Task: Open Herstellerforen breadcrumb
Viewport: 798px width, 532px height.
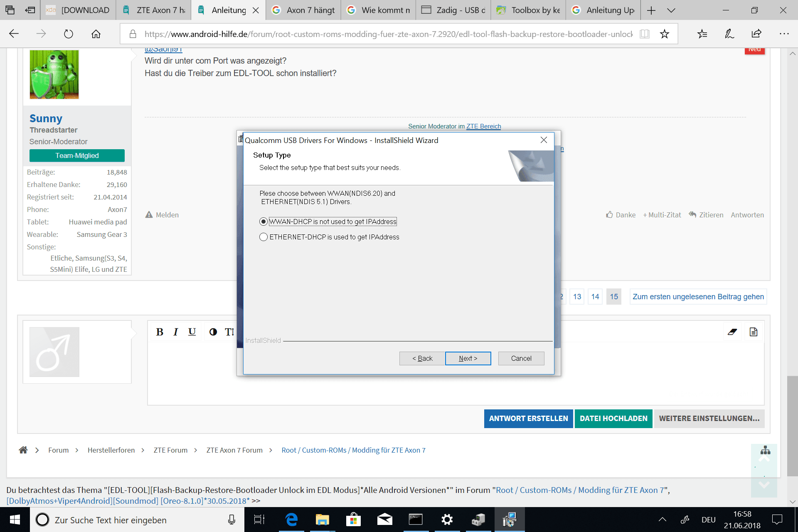Action: pos(111,450)
